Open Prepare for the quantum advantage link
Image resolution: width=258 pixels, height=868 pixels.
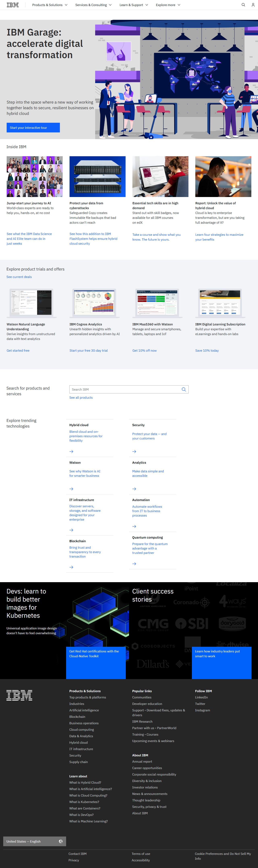pos(150,548)
